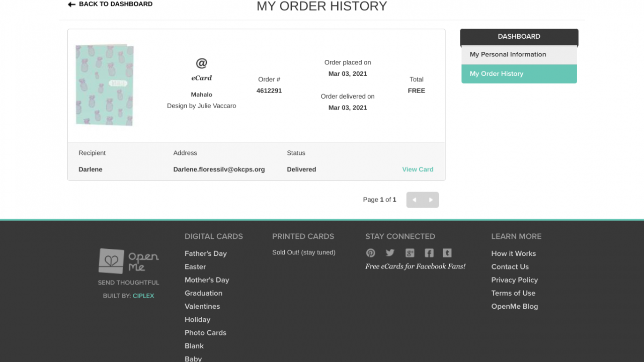
Task: Select My Order History menu item
Action: pyautogui.click(x=519, y=74)
